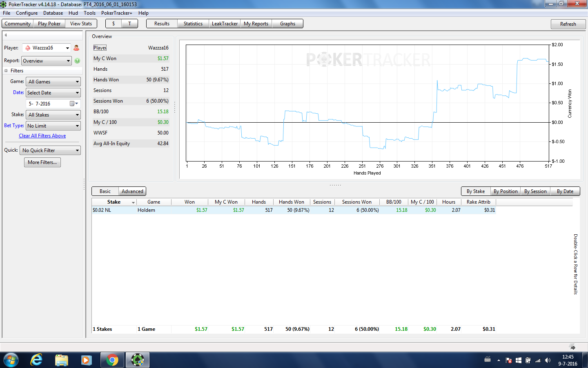Sort by the BB/100 column header

pos(394,202)
